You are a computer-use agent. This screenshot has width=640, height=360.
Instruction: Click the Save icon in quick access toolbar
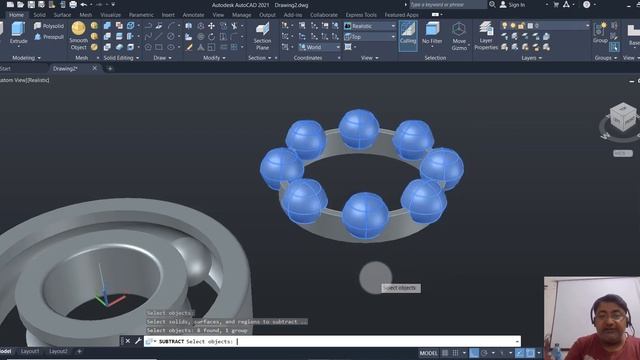[31, 4]
